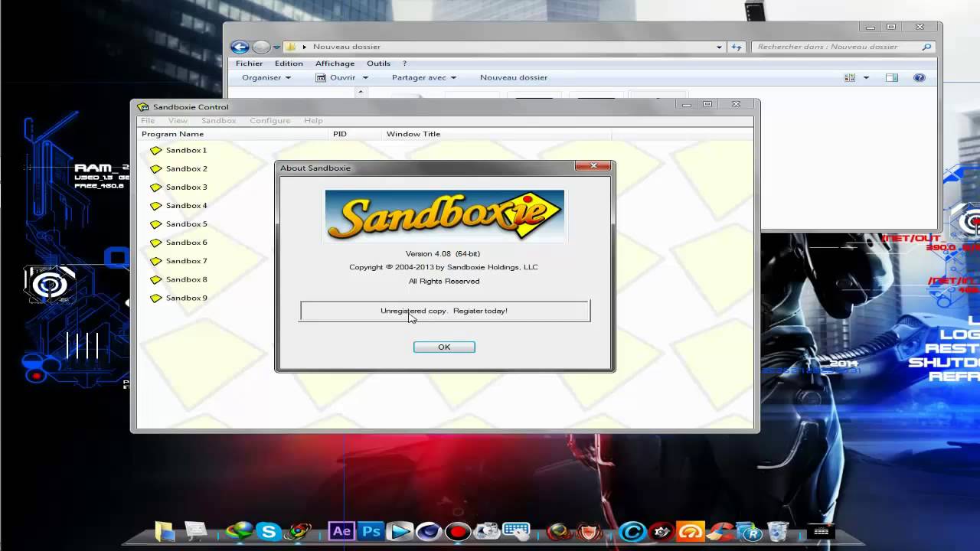Image resolution: width=980 pixels, height=551 pixels.
Task: Click the Ouvrir toolbar button
Action: 336,77
